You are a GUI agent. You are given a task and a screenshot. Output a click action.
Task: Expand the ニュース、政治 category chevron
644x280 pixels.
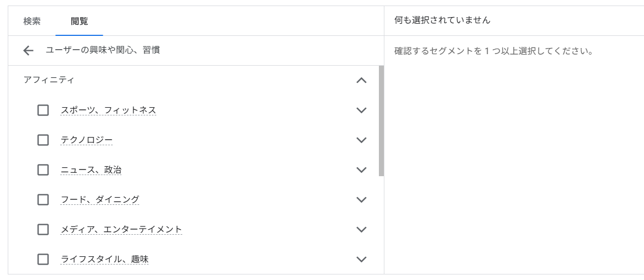(361, 170)
